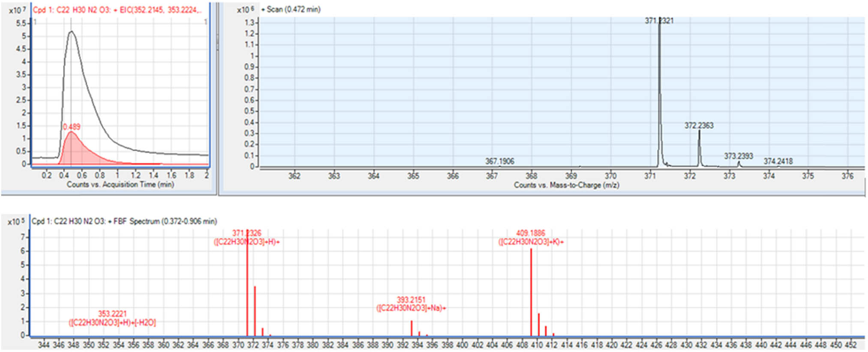Click the x10 7 scale on chromatogram
Screen dimensions: 868x352
(17, 10)
